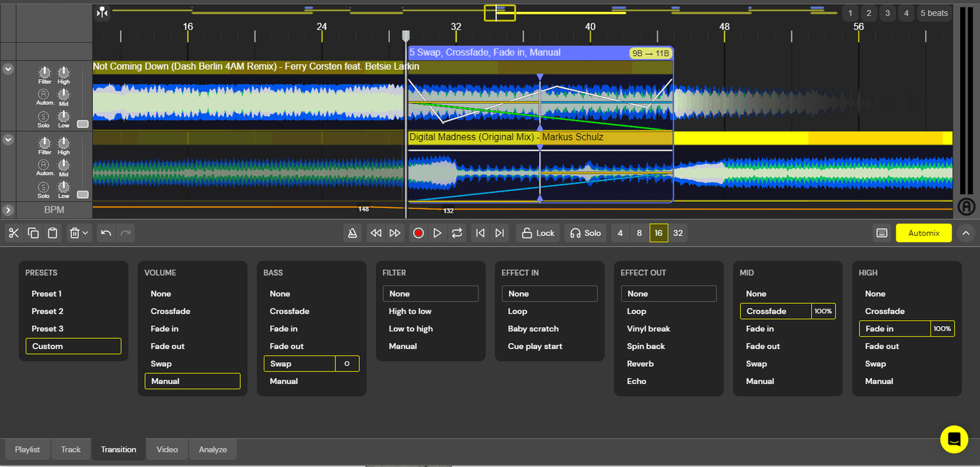Toggle Autom. on the first track
Screen dimensions: 980x467
[x=43, y=94]
